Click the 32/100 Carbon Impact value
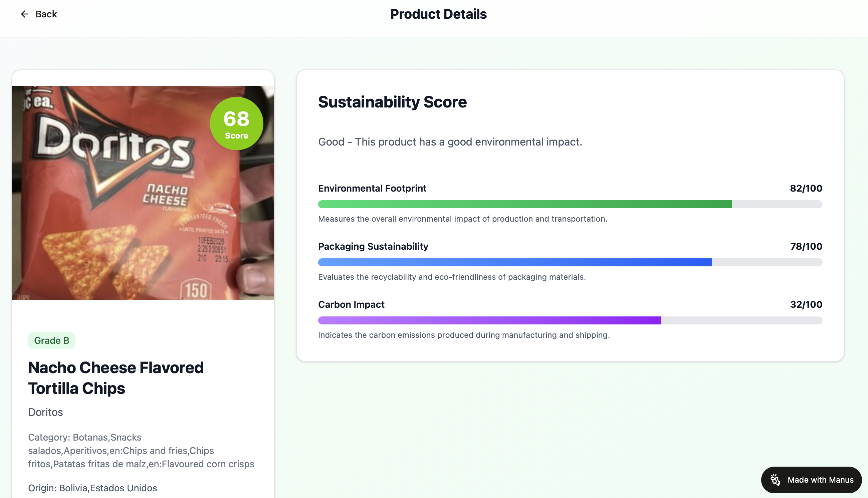The width and height of the screenshot is (868, 498). (x=806, y=304)
